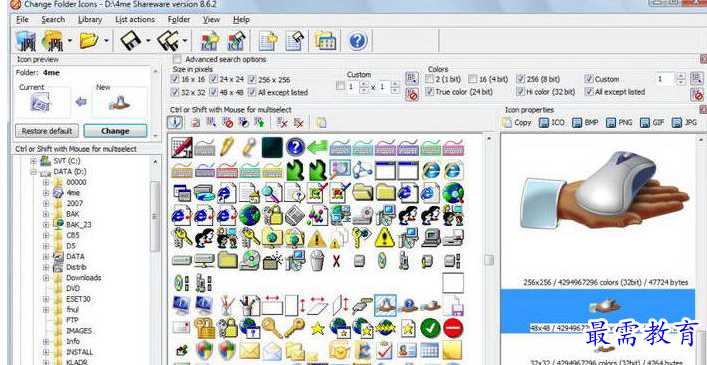
Task: Open the Library menu
Action: pyautogui.click(x=90, y=20)
